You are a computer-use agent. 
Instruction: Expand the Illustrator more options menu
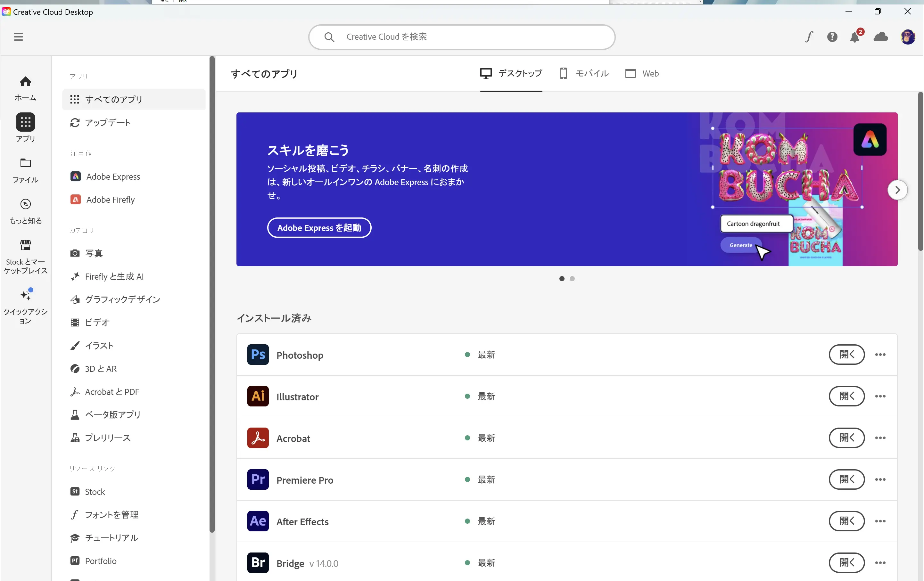coord(880,396)
